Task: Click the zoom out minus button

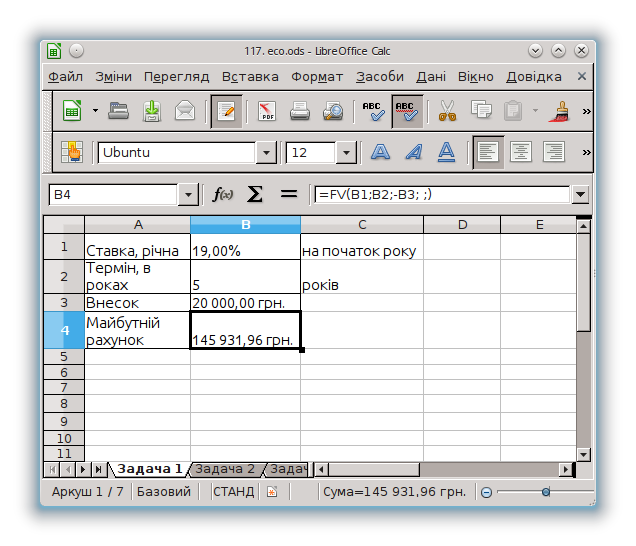Action: tap(486, 492)
